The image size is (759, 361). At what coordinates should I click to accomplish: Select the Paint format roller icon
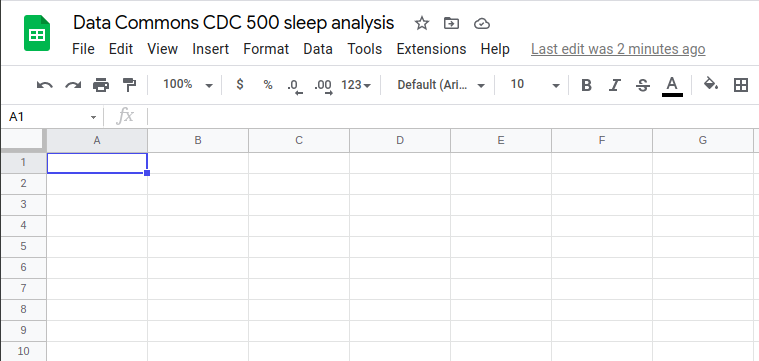tap(129, 85)
